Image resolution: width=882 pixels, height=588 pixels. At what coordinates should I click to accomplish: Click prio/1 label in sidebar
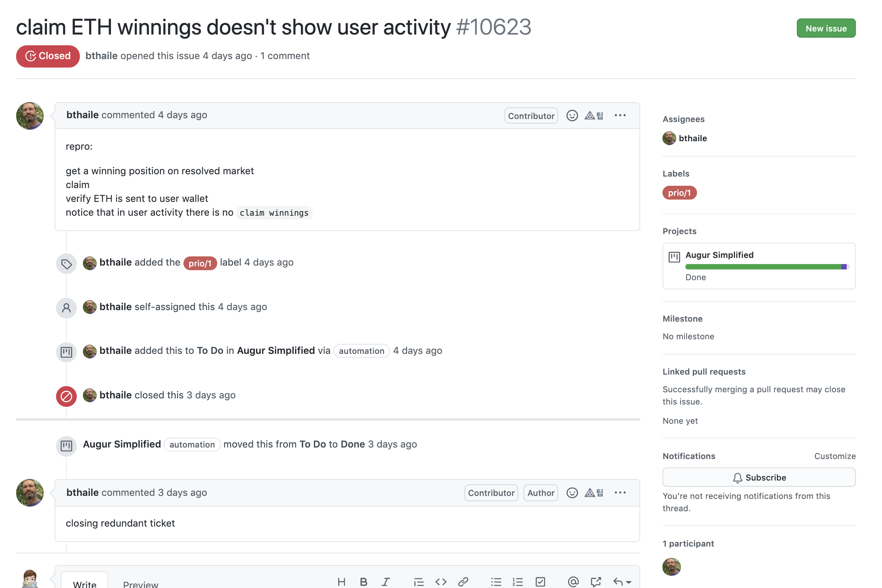(x=679, y=193)
